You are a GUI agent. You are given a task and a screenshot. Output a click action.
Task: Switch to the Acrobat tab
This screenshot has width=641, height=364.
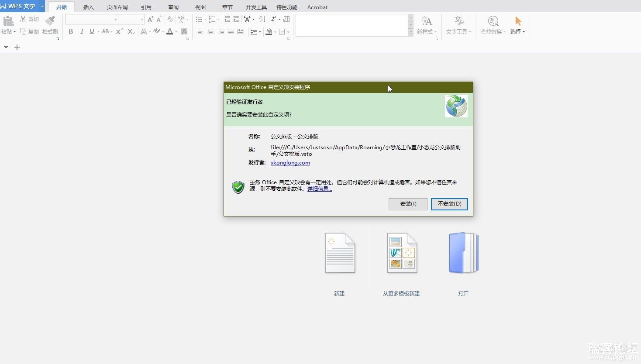point(317,7)
